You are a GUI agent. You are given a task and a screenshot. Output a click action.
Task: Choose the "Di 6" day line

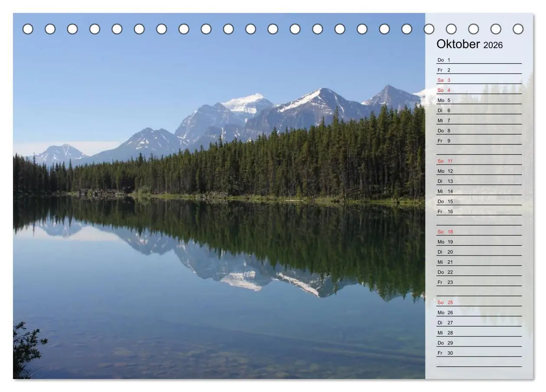click(479, 110)
